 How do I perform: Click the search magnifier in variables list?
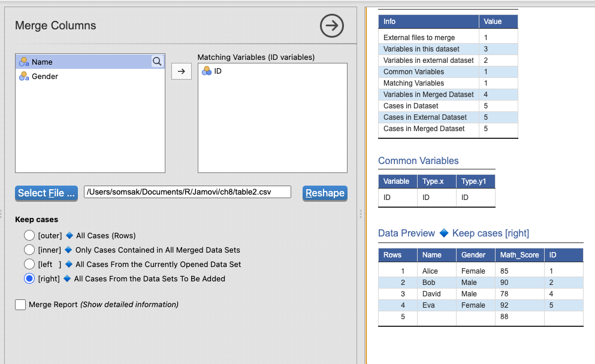pos(157,62)
